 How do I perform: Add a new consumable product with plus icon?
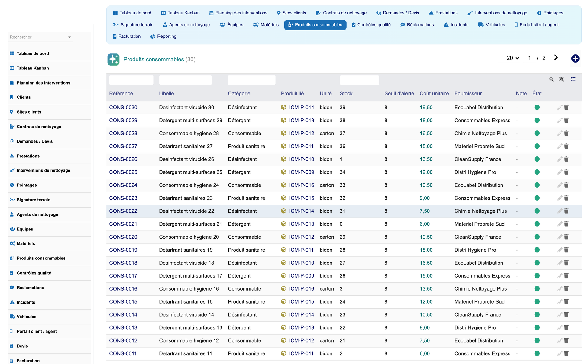(x=575, y=58)
